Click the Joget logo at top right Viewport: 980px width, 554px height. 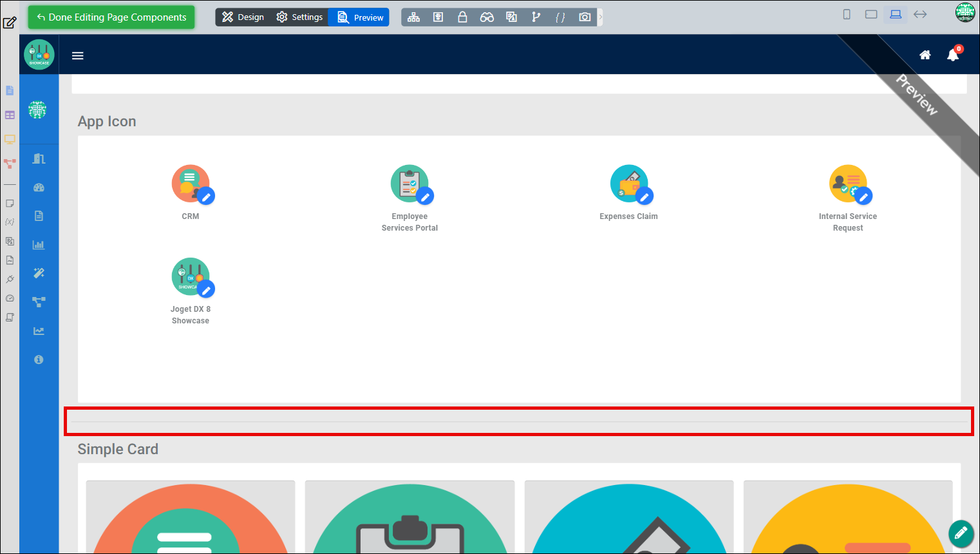point(965,12)
